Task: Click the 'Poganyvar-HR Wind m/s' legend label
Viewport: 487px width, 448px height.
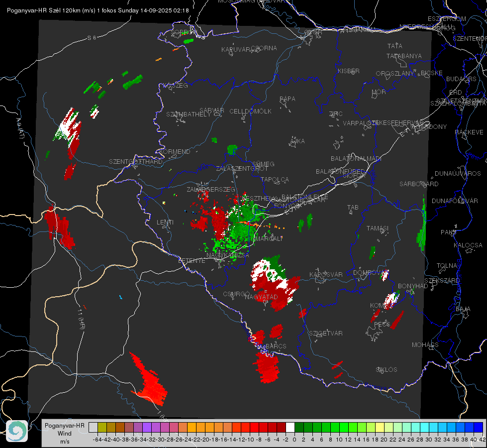Action: (x=65, y=433)
